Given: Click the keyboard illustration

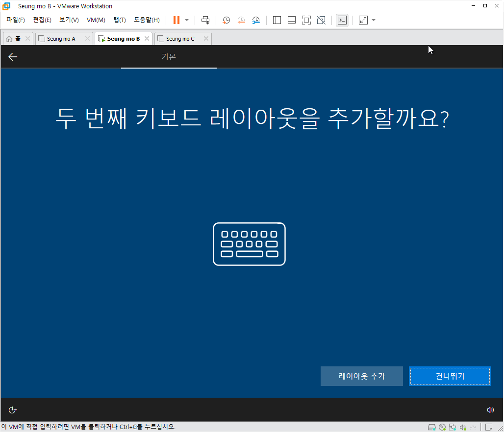Looking at the screenshot, I should 249,244.
